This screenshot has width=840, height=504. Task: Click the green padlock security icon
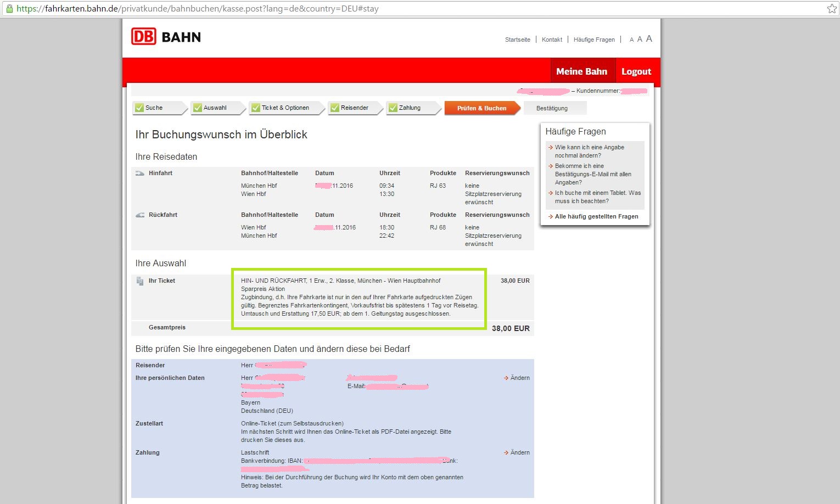click(x=9, y=9)
